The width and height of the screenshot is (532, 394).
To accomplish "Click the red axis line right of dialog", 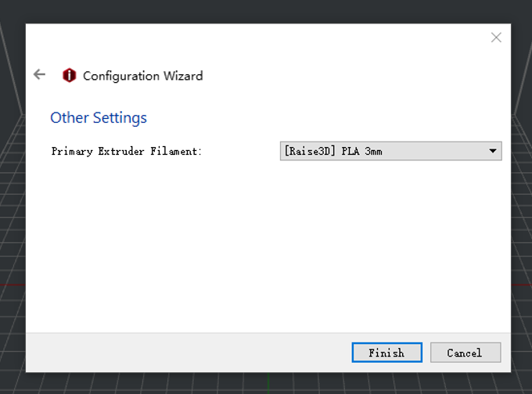I will 522,284.
